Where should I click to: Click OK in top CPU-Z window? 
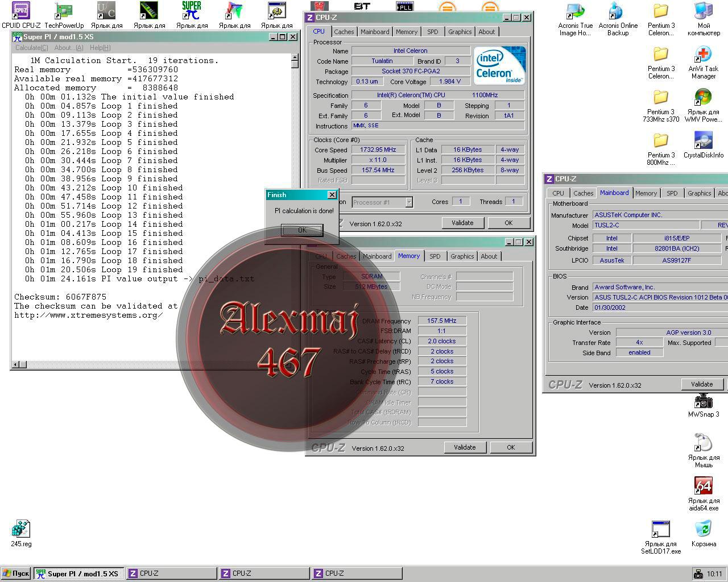(x=508, y=223)
